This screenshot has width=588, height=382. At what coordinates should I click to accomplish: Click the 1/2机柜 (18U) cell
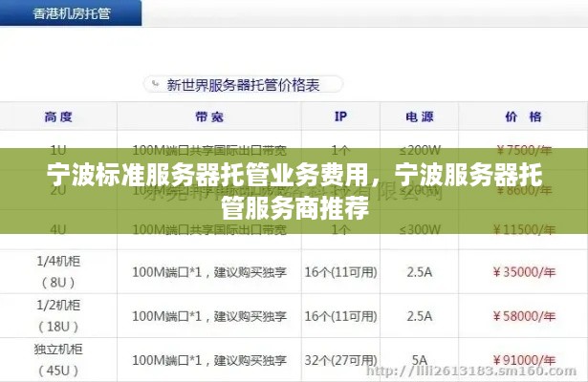58,316
